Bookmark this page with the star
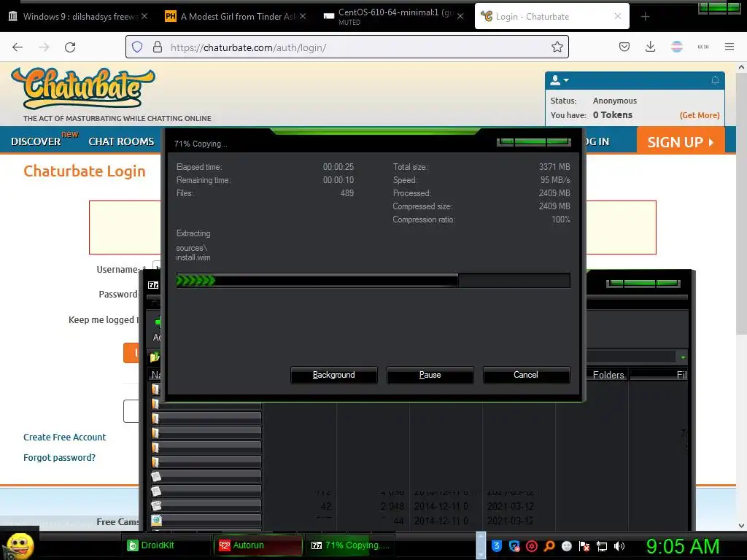Screen dimensions: 747x560 click(x=557, y=47)
